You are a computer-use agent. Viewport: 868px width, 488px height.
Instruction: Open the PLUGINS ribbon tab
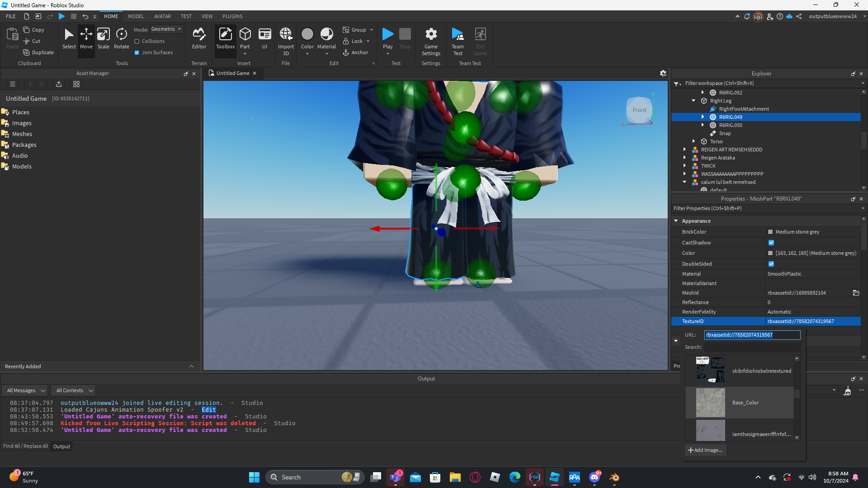point(232,16)
